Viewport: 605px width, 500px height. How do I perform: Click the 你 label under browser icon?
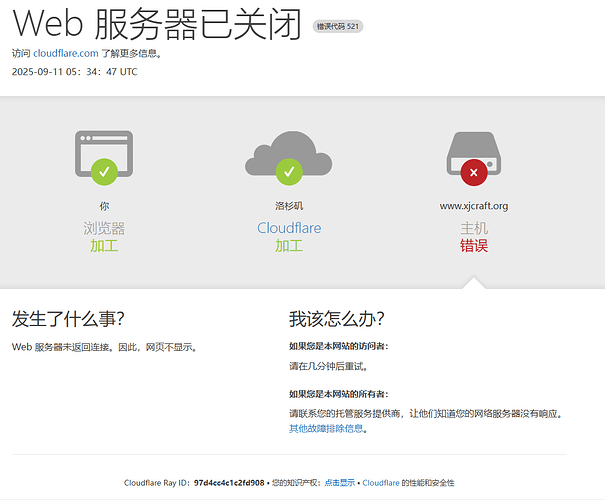pyautogui.click(x=104, y=206)
